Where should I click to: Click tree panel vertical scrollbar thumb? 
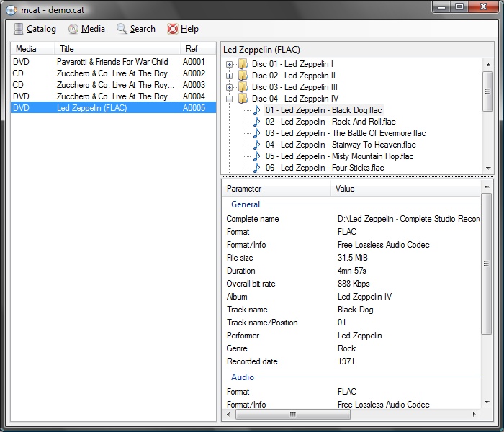pos(488,91)
